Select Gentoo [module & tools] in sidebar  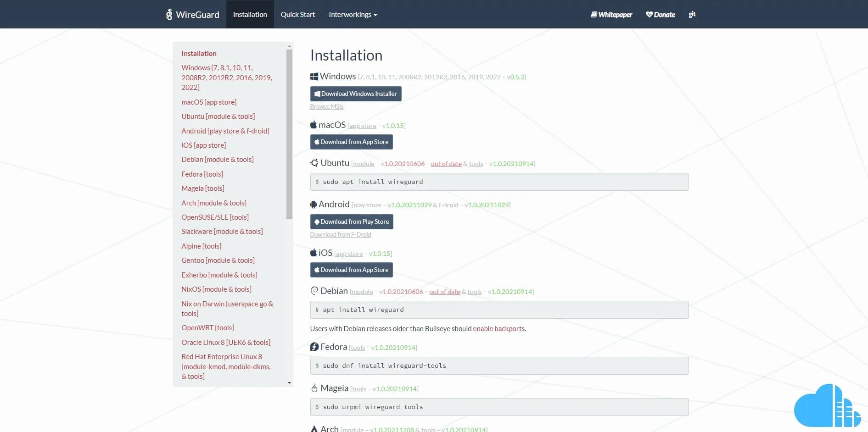pyautogui.click(x=218, y=260)
